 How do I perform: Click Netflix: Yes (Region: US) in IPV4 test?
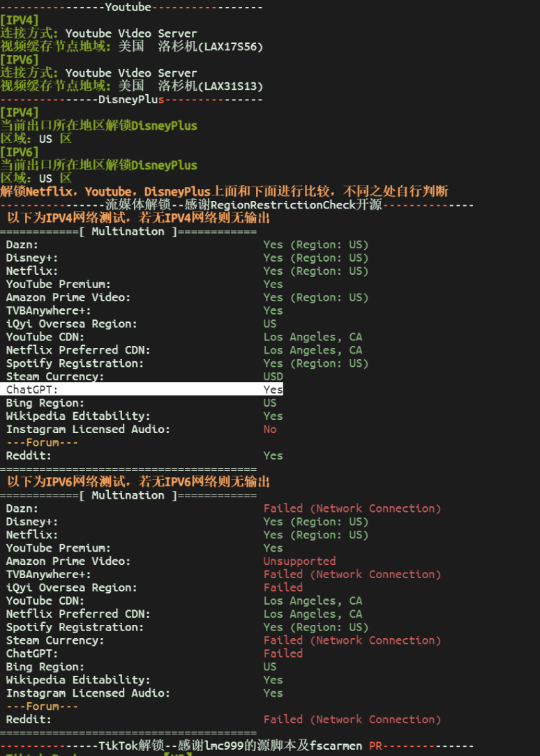tap(187, 271)
